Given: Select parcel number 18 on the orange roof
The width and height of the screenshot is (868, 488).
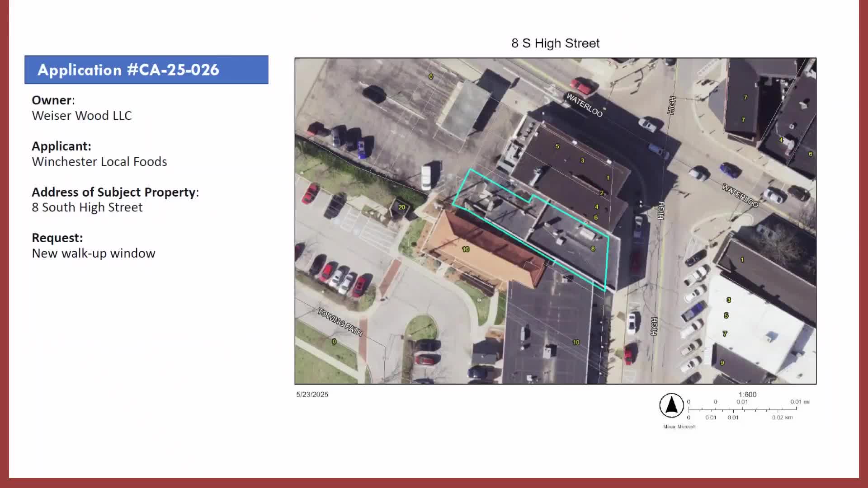Looking at the screenshot, I should click(x=465, y=249).
